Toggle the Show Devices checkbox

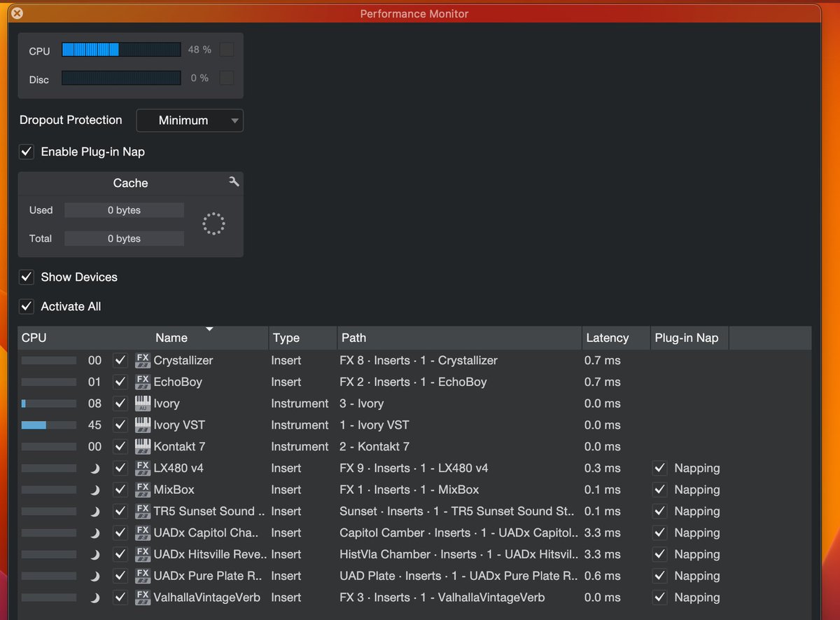pyautogui.click(x=27, y=277)
